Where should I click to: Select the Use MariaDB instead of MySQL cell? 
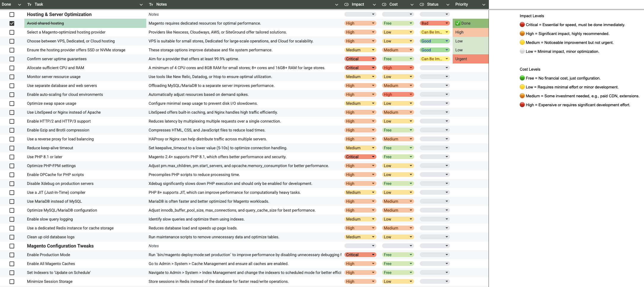click(x=85, y=201)
